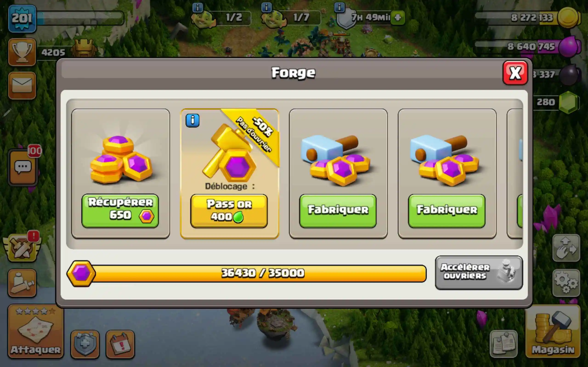The width and height of the screenshot is (588, 367).
Task: Open the Magasin shop
Action: pos(553,332)
